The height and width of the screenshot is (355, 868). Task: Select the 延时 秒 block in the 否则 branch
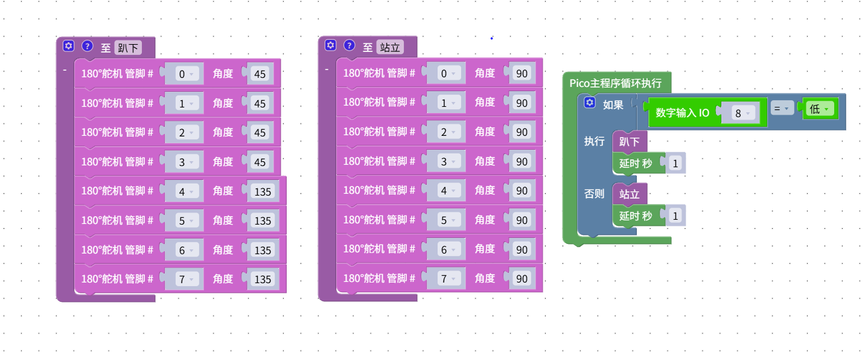[x=636, y=216]
